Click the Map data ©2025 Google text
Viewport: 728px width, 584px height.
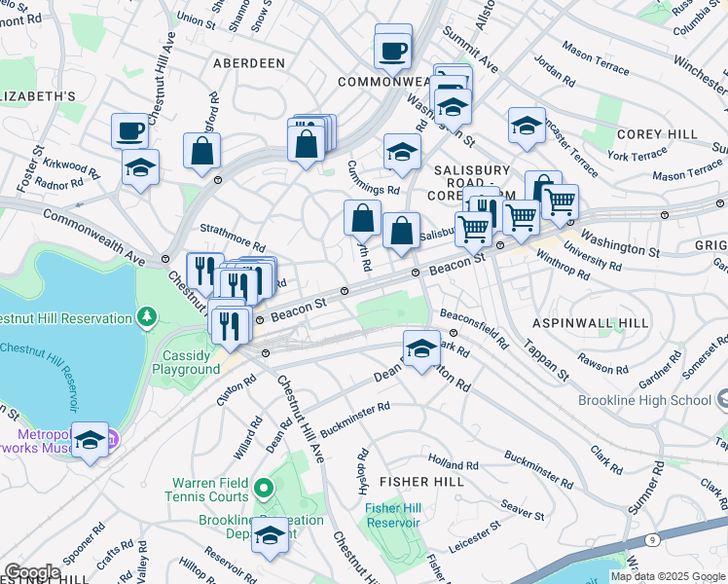[668, 577]
